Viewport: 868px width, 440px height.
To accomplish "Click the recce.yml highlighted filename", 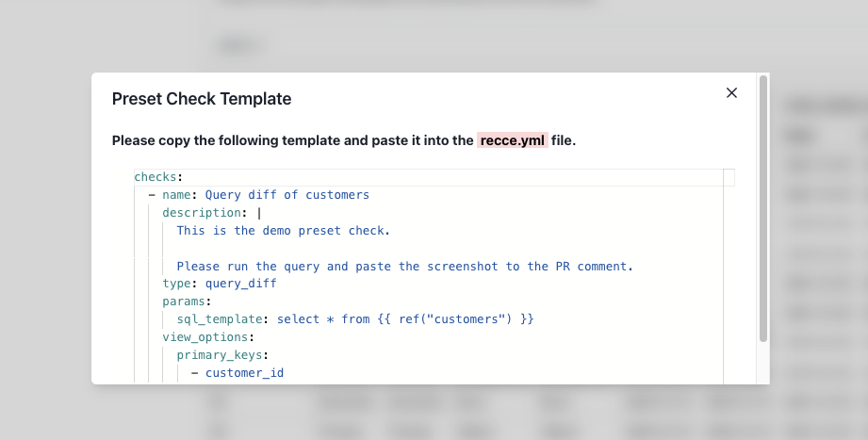I will coord(513,140).
